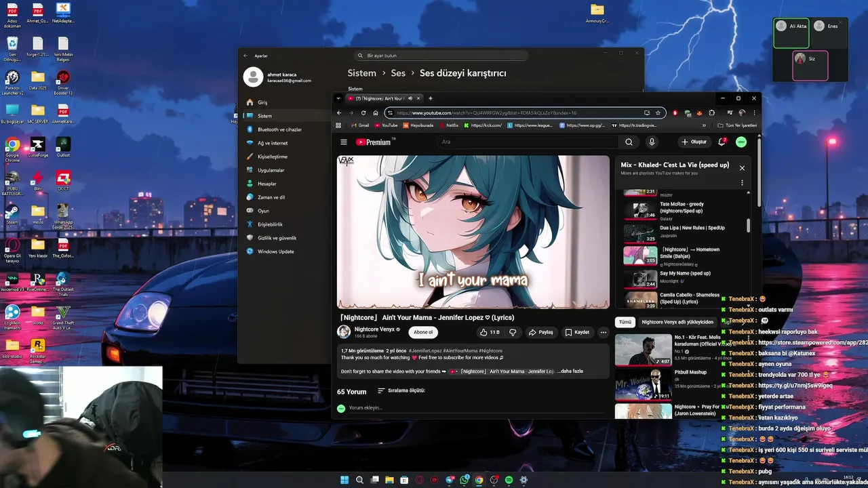Open a new Chrome tab
Screen dimensions: 868x488
click(x=430, y=98)
